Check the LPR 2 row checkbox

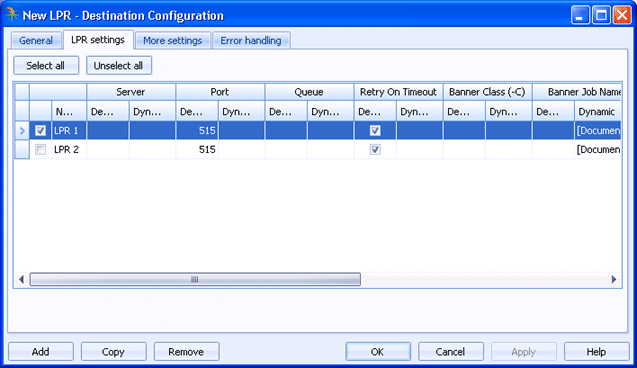click(40, 149)
